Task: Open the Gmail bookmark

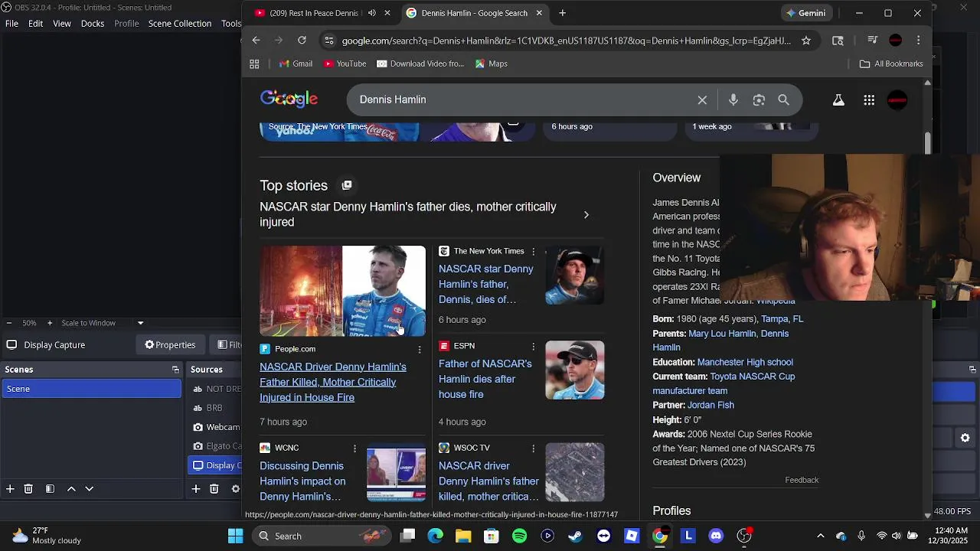Action: click(296, 64)
